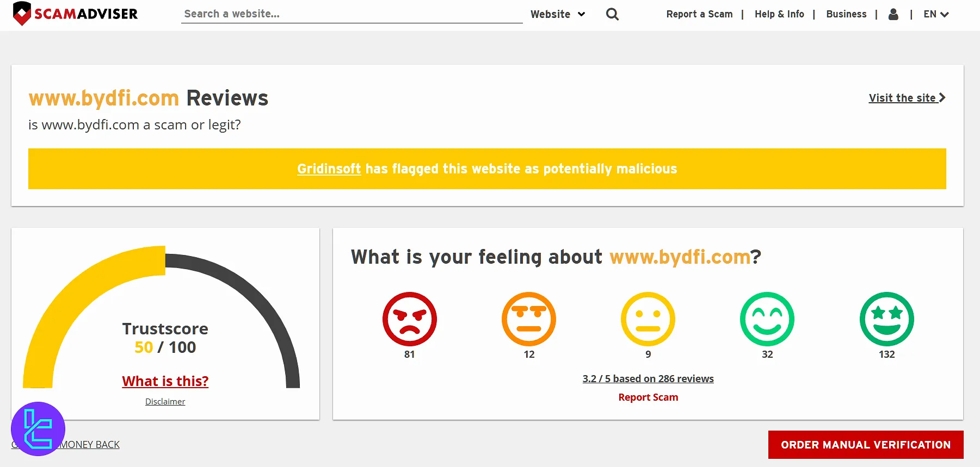Open the Website search type dropdown

pyautogui.click(x=558, y=14)
